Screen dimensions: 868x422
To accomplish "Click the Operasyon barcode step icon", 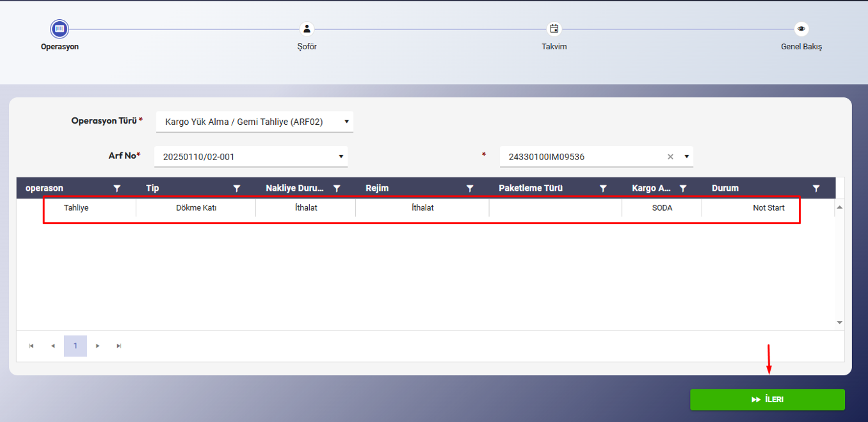I will [x=60, y=29].
